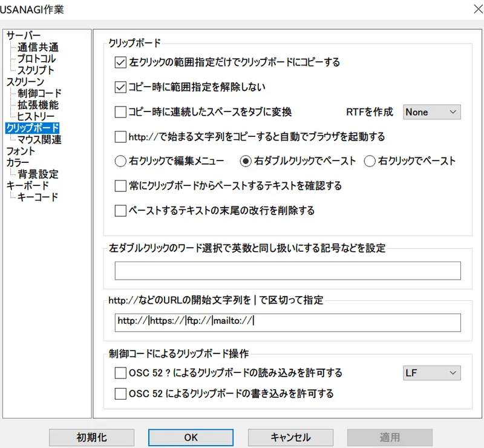Viewport: 484px width, 448px height.
Task: Open the プロトコル settings page
Action: tap(36, 59)
